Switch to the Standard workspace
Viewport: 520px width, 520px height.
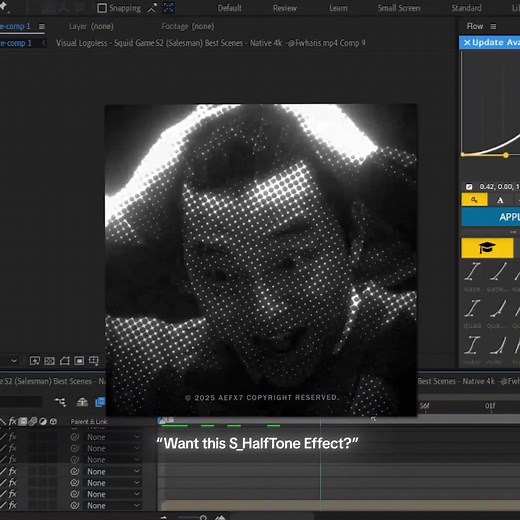(x=466, y=8)
